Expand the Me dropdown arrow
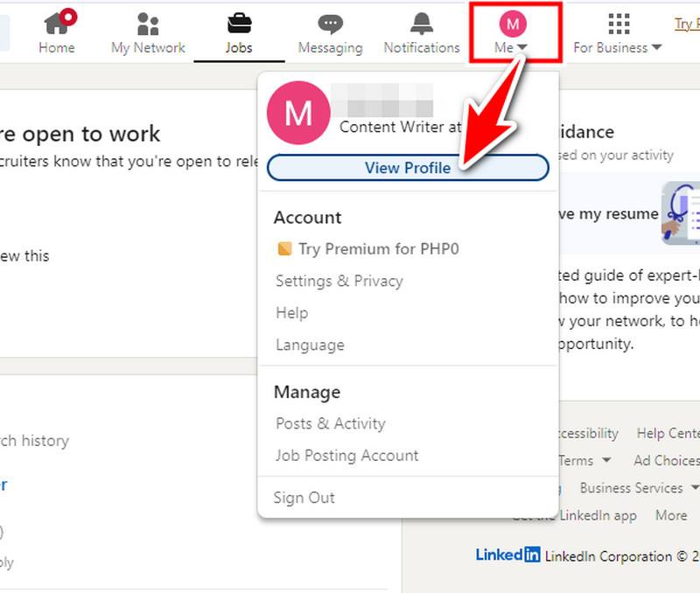700x593 pixels. pos(522,47)
